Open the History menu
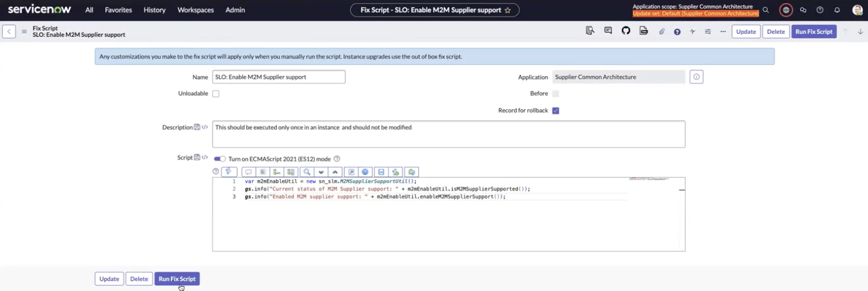This screenshot has width=868, height=291. [x=154, y=10]
